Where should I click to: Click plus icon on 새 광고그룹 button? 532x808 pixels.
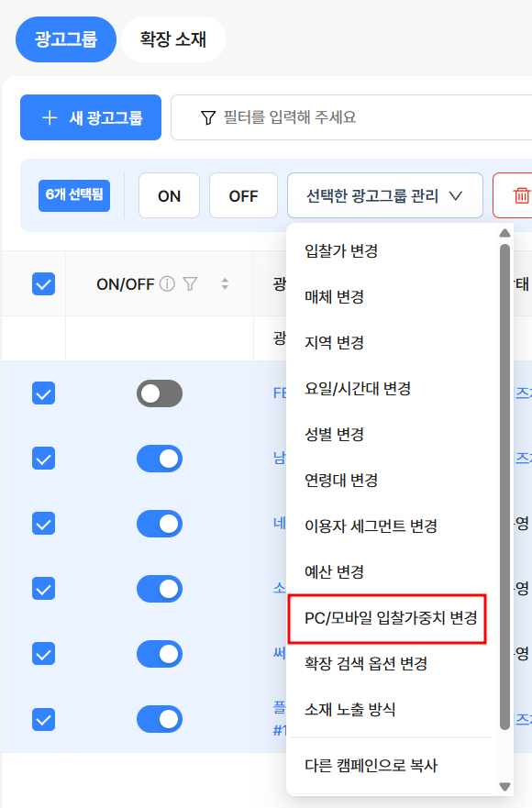(x=50, y=117)
